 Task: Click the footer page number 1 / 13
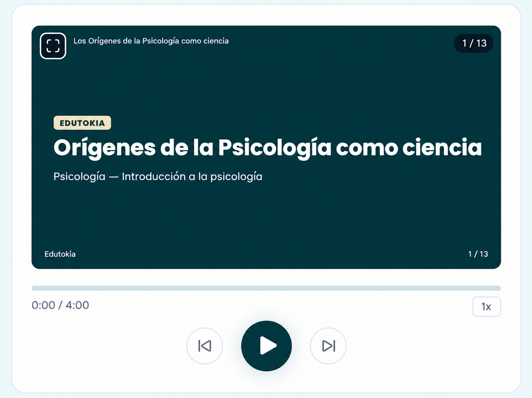pos(478,254)
